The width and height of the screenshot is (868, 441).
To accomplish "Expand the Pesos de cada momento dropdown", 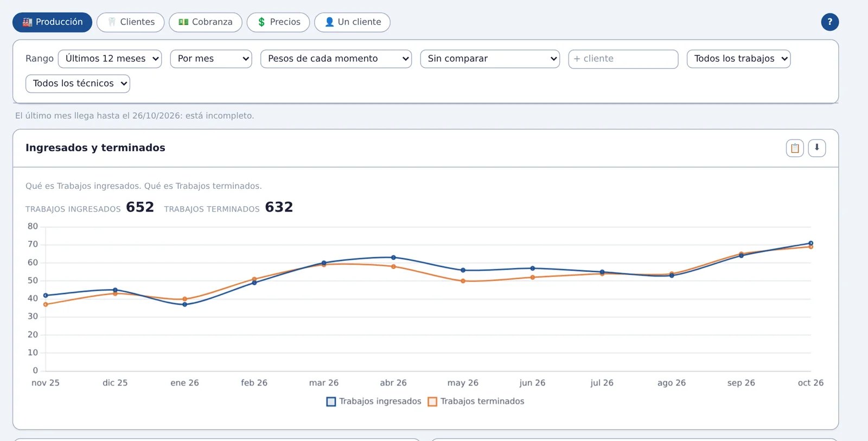I will point(336,59).
